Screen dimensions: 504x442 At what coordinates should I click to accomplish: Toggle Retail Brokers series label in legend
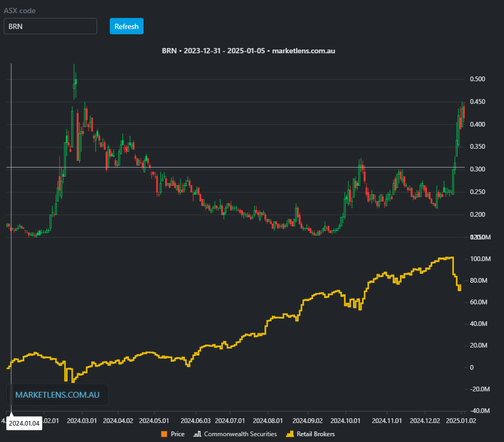315,434
